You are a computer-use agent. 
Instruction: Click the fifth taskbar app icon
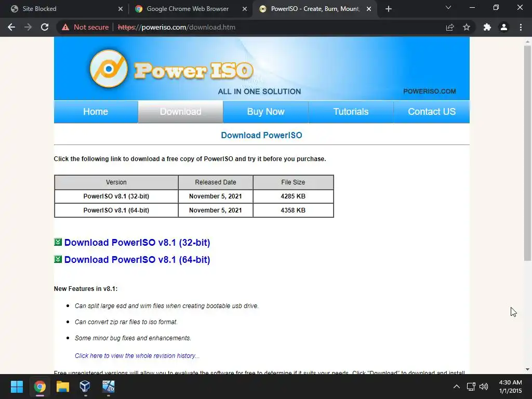pos(109,387)
